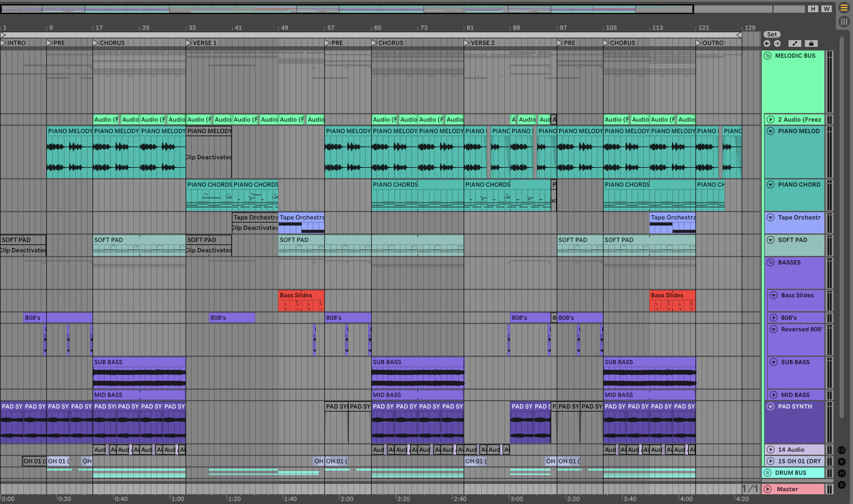Toggle Track Delay D button

pos(841,485)
